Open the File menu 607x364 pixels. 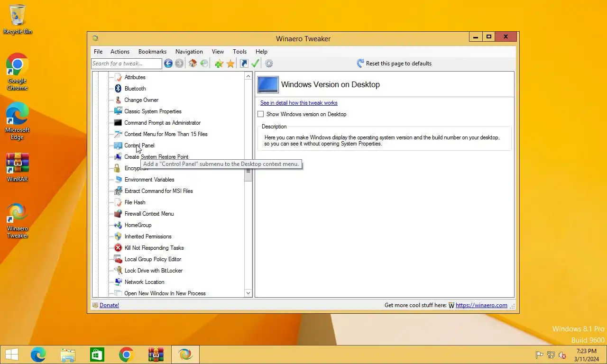pos(98,52)
